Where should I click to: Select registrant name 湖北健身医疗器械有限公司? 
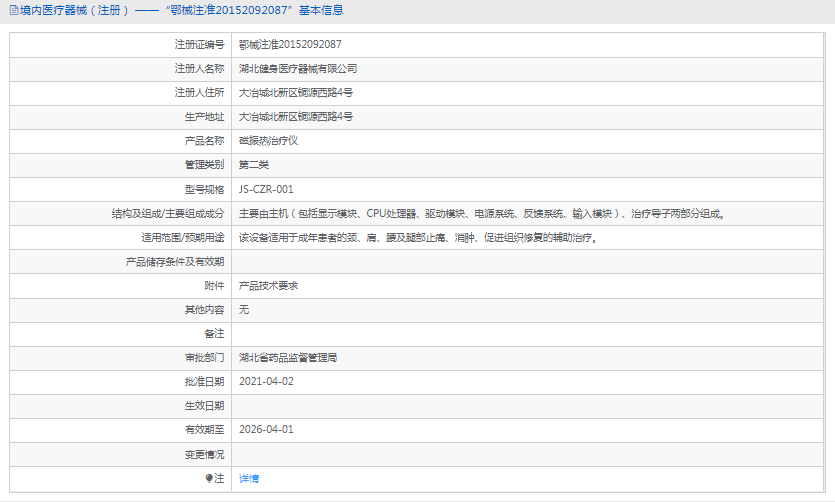(x=298, y=69)
